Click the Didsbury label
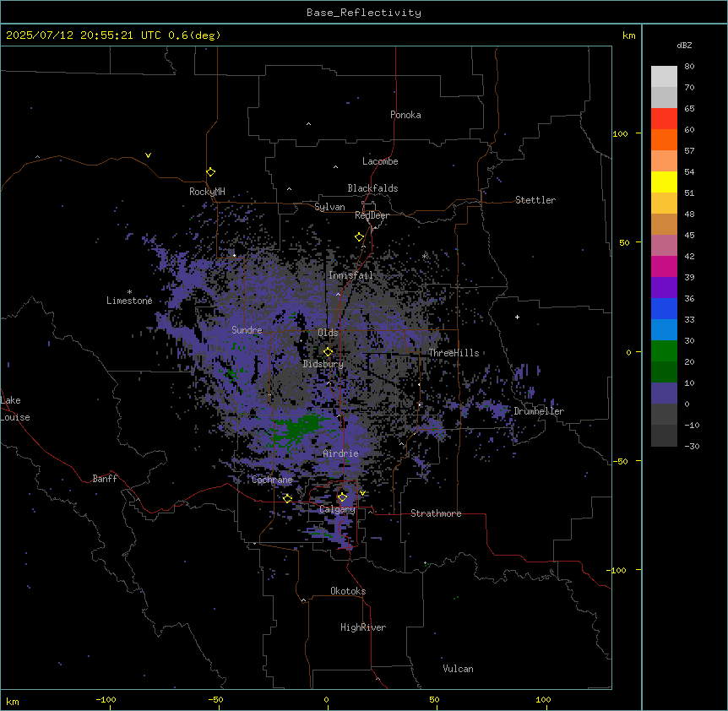Screen dimensions: 728x711 323,364
